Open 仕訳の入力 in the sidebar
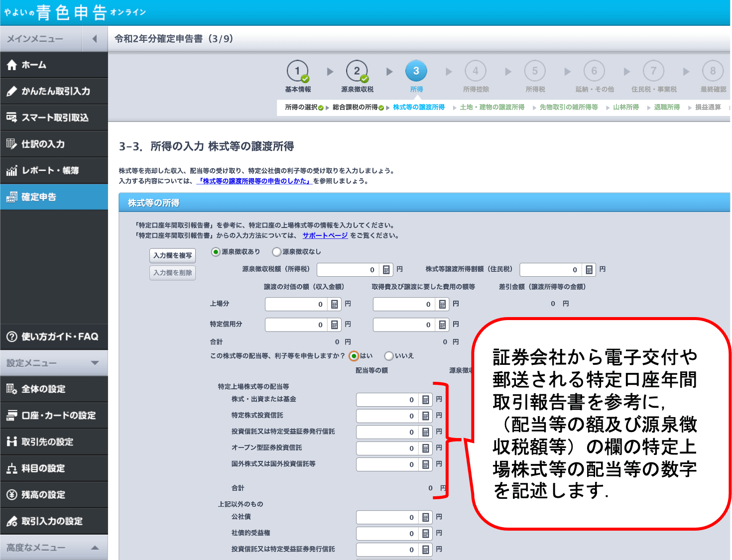 54,144
